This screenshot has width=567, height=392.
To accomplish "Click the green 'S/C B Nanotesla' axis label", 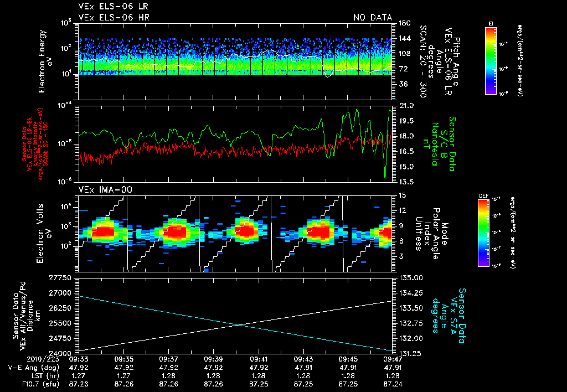I will pos(439,144).
